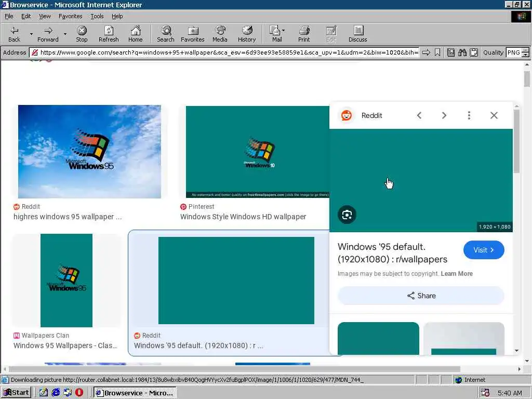Open the Edit menu
532x399 pixels.
tap(26, 16)
